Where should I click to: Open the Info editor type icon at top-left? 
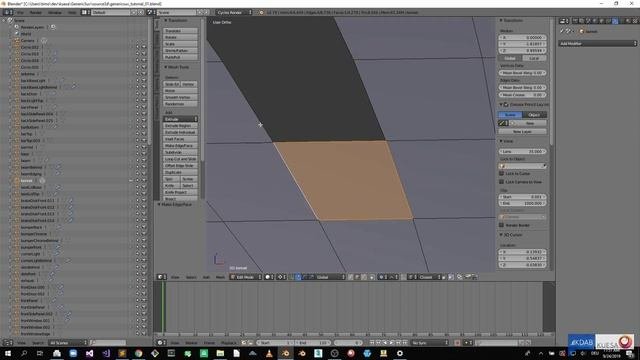coord(7,12)
